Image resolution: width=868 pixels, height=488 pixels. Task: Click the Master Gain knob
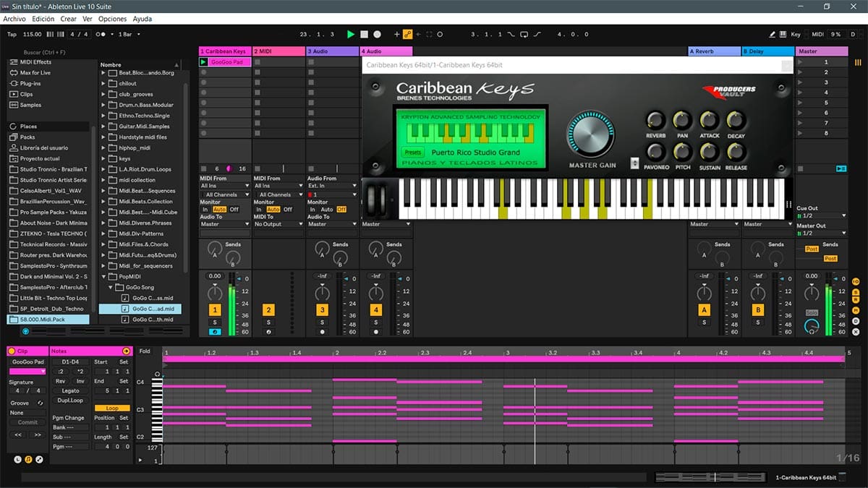[593, 135]
